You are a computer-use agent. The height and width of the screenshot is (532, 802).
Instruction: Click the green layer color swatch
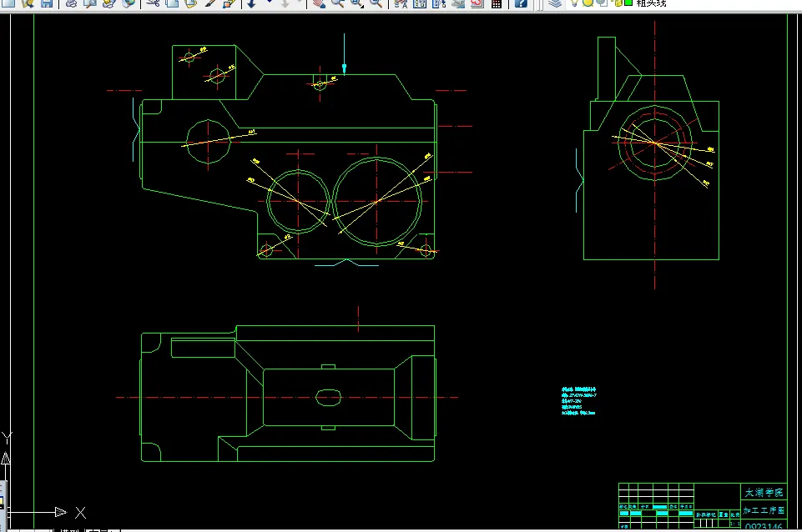tap(628, 3)
